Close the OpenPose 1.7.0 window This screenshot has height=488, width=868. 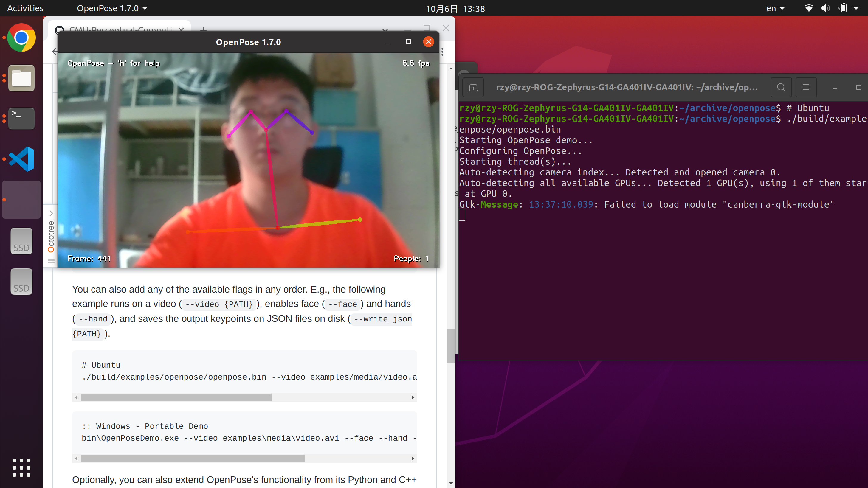428,42
